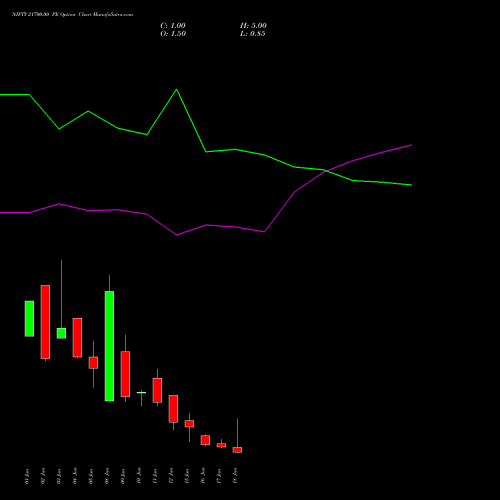Select the small red candle for 15 Jan
500x500 pixels.
[189, 424]
